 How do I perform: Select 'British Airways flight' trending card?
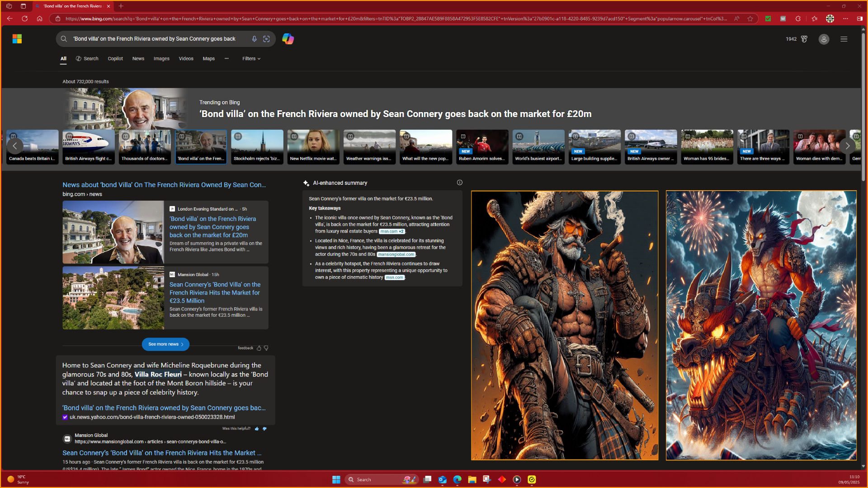tap(89, 147)
